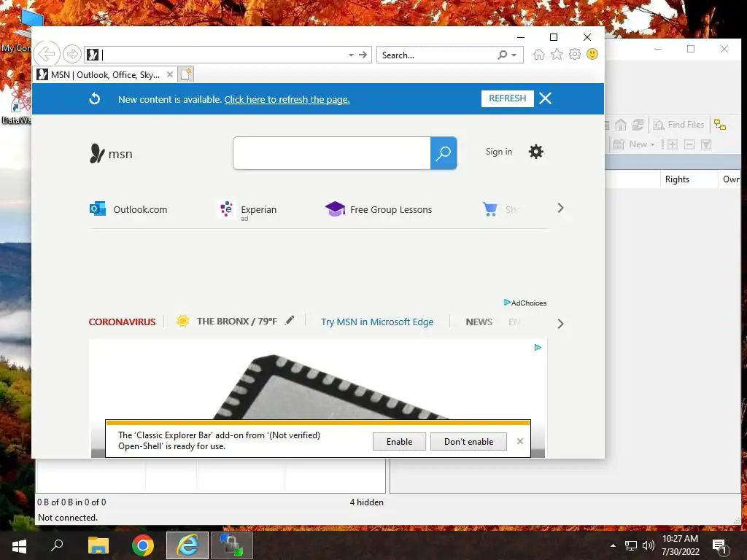Open File Explorer from the taskbar
The height and width of the screenshot is (560, 747).
click(98, 545)
